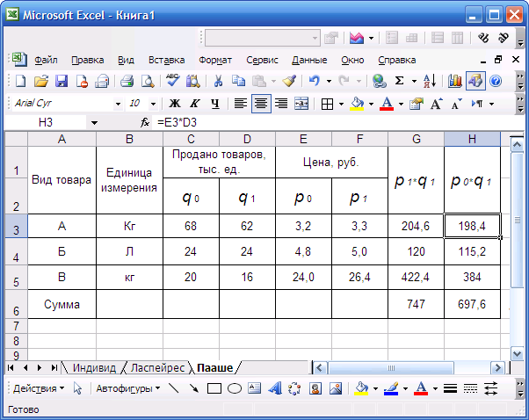529x420 pixels.
Task: Open the Автофигуры dropdown menu
Action: 127,387
